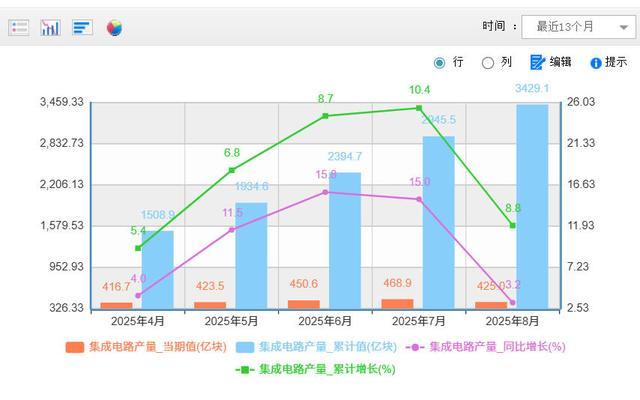Screen dimensions: 640x400
Task: Click the 编辑 text link
Action: 560,62
